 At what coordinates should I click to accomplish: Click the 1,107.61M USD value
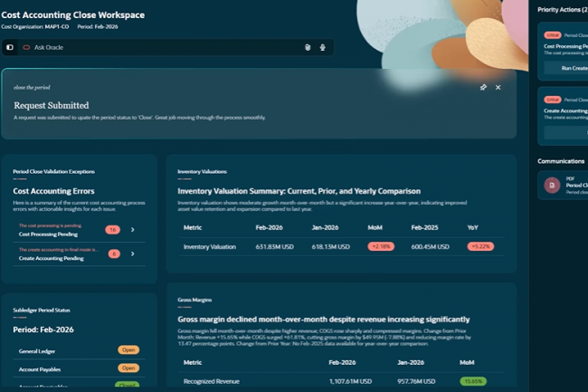tap(351, 381)
